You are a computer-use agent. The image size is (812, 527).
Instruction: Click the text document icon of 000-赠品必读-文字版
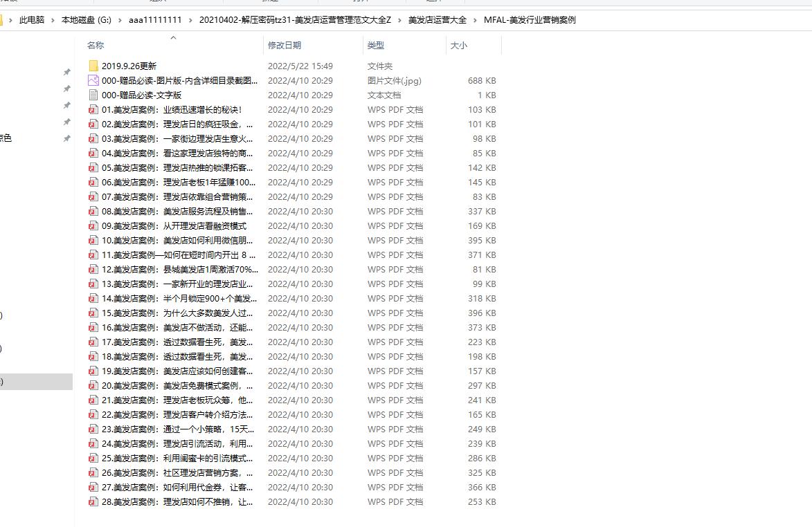click(93, 95)
